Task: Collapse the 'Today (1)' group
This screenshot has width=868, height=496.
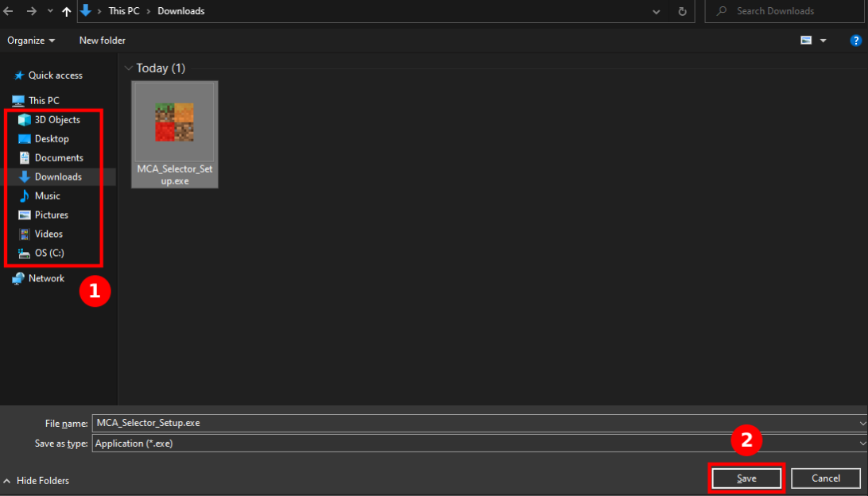Action: click(x=129, y=68)
